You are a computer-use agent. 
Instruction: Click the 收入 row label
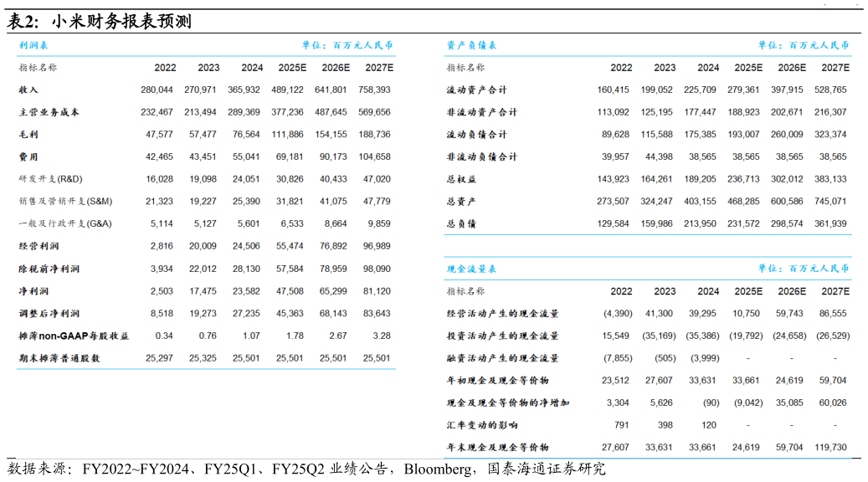(28, 90)
